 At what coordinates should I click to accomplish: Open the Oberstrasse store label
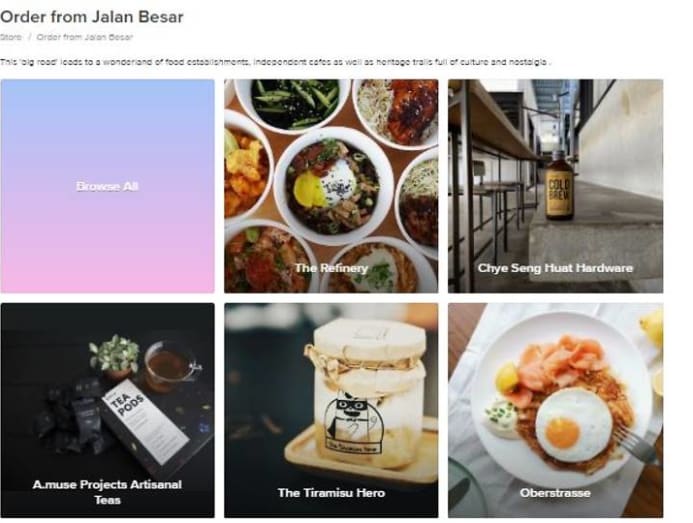point(555,492)
